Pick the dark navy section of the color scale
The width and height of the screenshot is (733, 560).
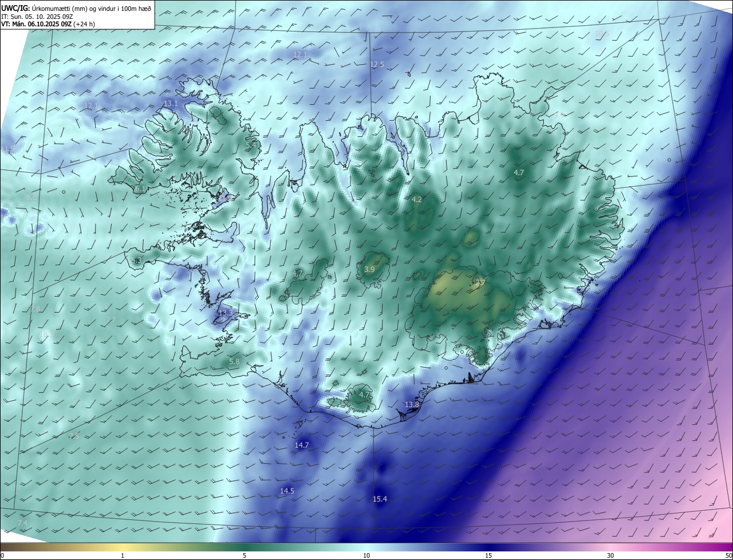coord(488,547)
